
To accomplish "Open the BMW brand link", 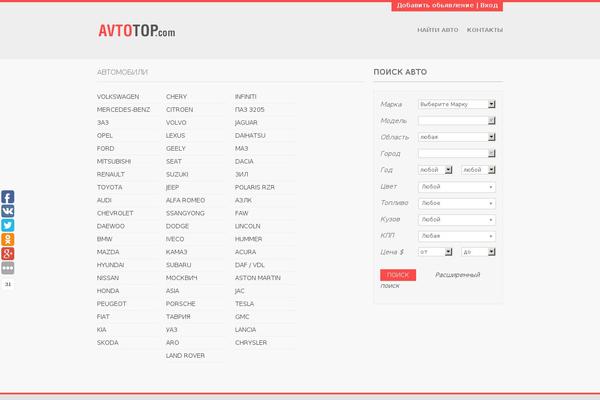I will click(104, 239).
